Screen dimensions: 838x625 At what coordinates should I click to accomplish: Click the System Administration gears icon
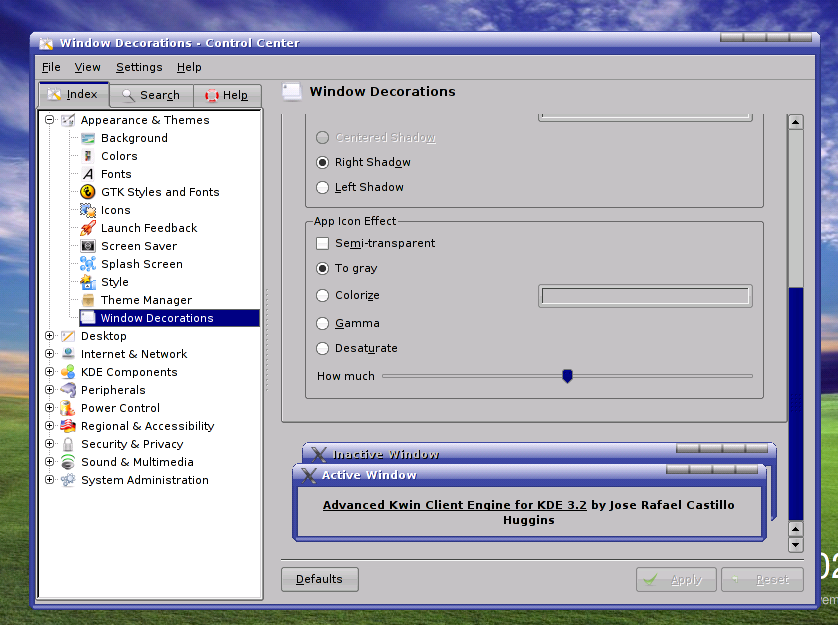68,480
